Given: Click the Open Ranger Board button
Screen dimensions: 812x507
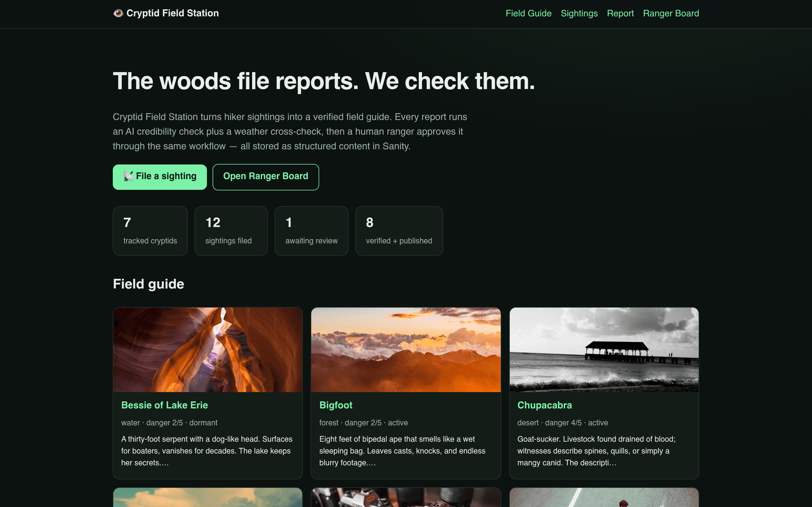Looking at the screenshot, I should click(266, 177).
